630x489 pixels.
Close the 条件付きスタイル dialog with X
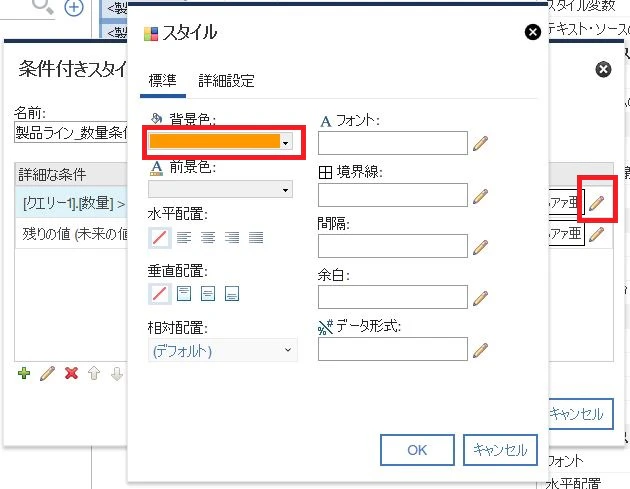tap(603, 70)
